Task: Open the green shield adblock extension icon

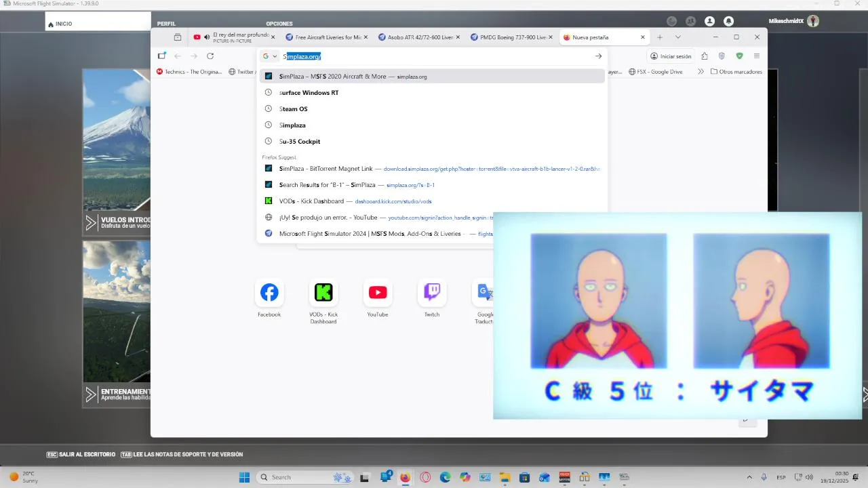Action: click(739, 56)
